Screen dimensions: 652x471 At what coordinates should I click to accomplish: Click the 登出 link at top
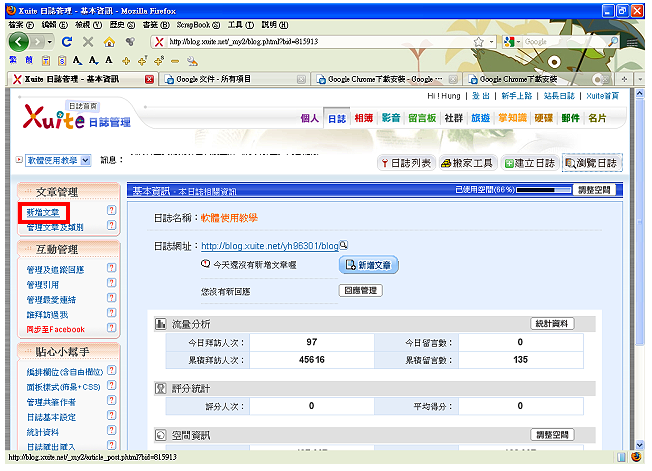tap(481, 96)
